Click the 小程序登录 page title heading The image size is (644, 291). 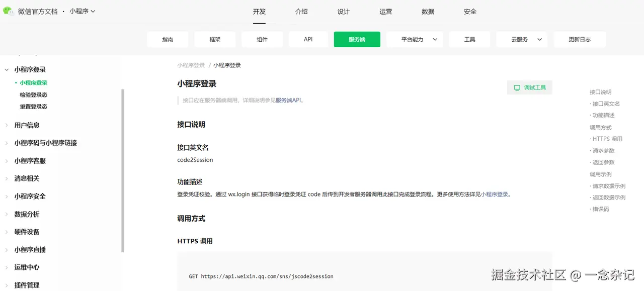pos(197,84)
